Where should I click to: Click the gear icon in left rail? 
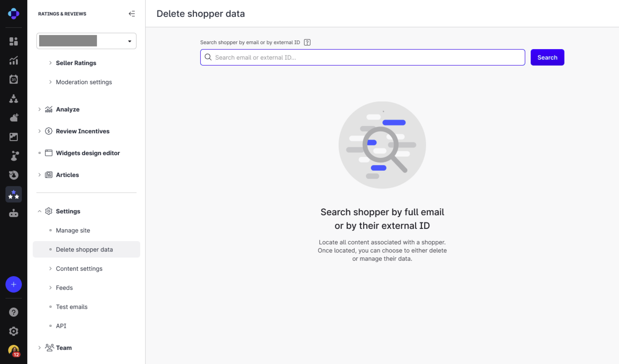13,331
